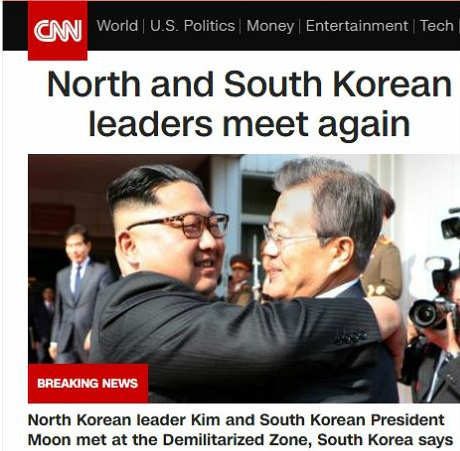460x451 pixels.
Task: Click the headline line "North and South Korean"
Action: (x=249, y=84)
